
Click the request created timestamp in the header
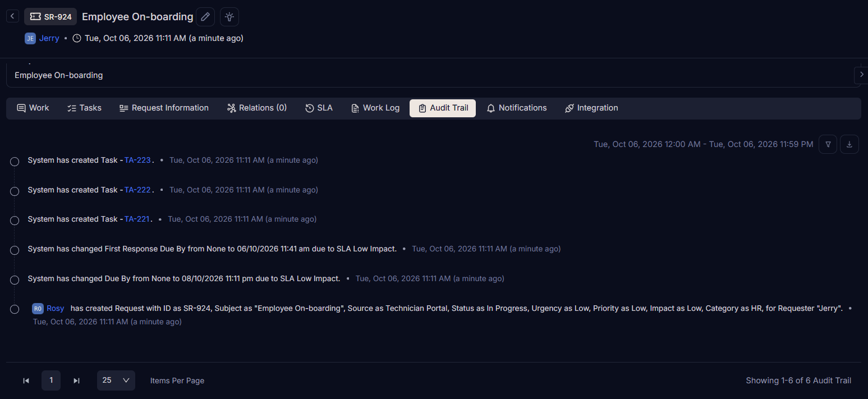tap(164, 38)
